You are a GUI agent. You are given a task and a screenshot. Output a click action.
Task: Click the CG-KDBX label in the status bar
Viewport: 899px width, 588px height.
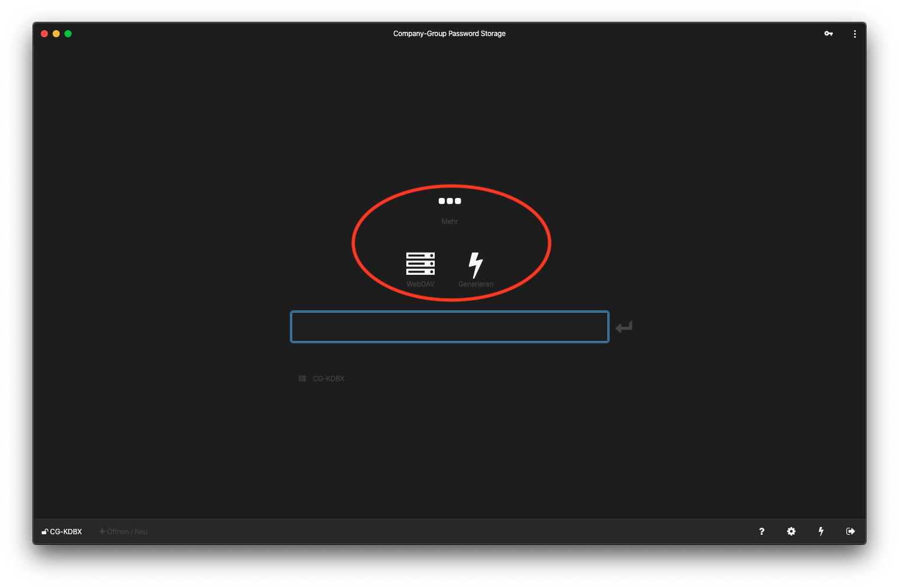(65, 531)
